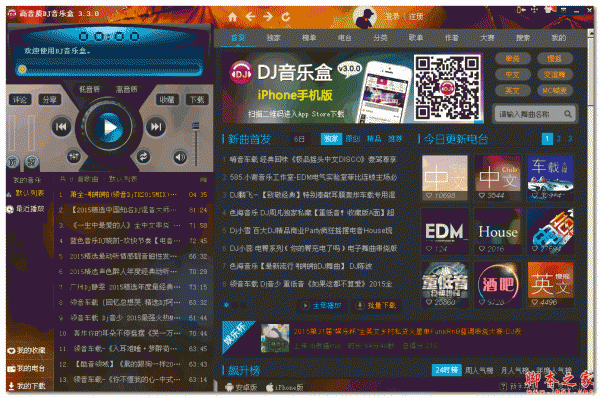Click the 下载 button in player

pyautogui.click(x=197, y=100)
